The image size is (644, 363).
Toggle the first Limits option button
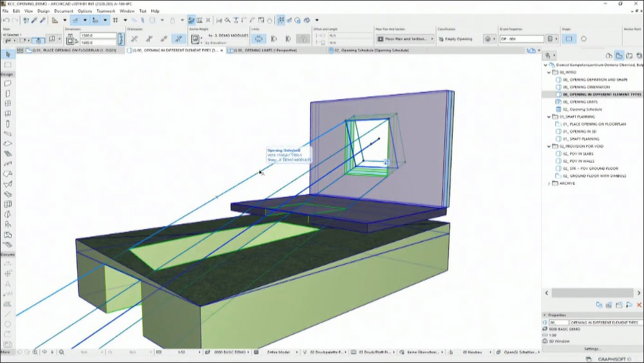pos(259,39)
